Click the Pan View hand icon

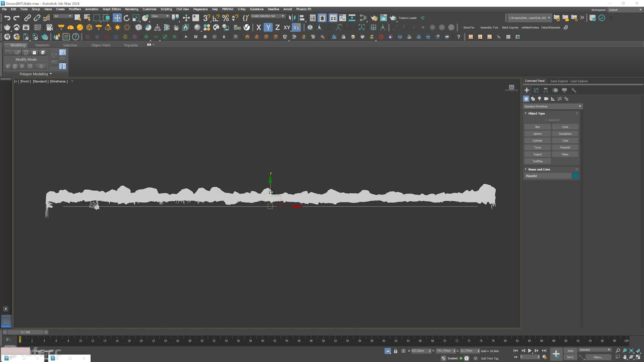[625, 357]
